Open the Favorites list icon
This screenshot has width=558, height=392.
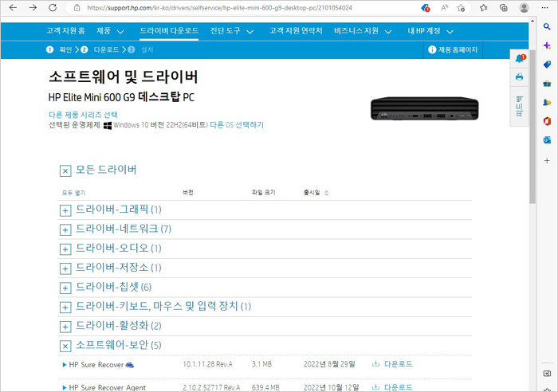pyautogui.click(x=483, y=7)
